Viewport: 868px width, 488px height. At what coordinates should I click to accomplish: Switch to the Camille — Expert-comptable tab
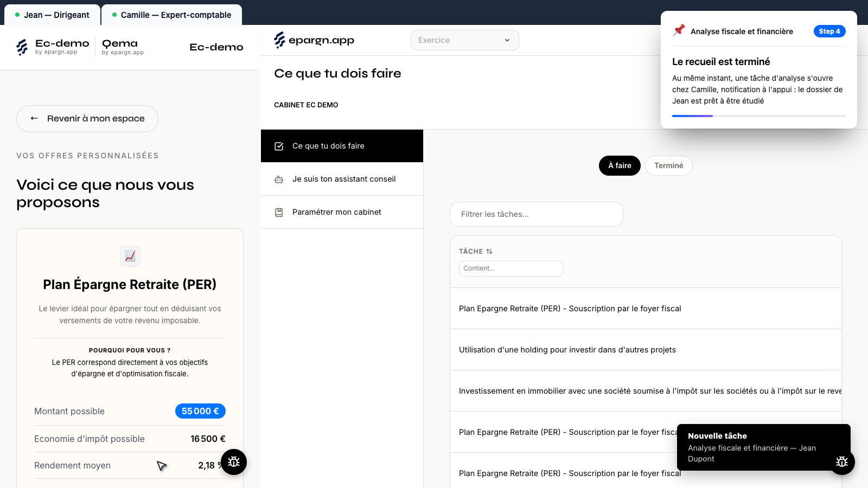171,15
